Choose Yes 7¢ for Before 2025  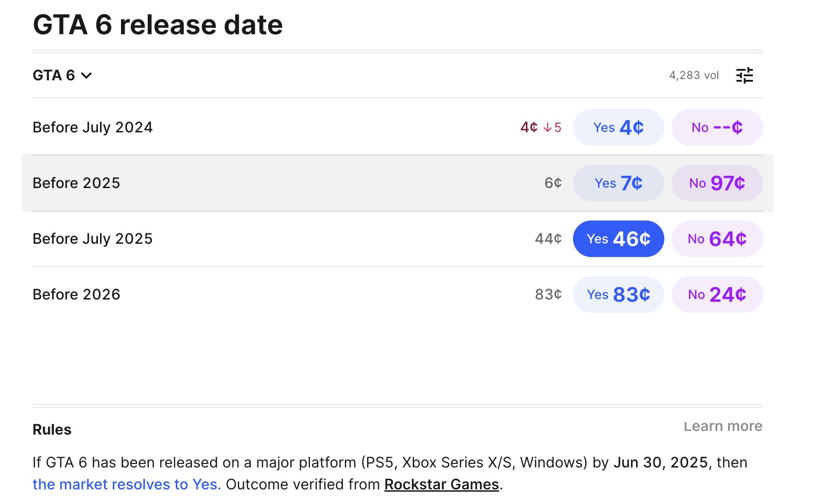click(x=618, y=183)
